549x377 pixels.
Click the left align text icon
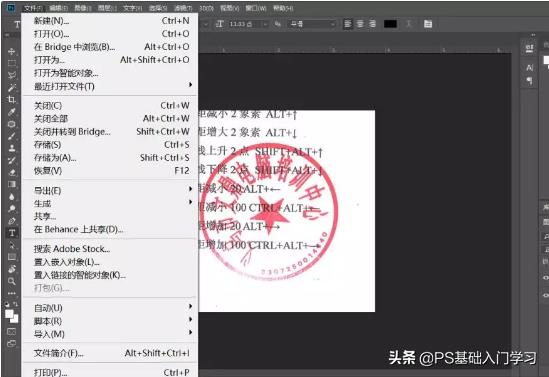point(348,24)
